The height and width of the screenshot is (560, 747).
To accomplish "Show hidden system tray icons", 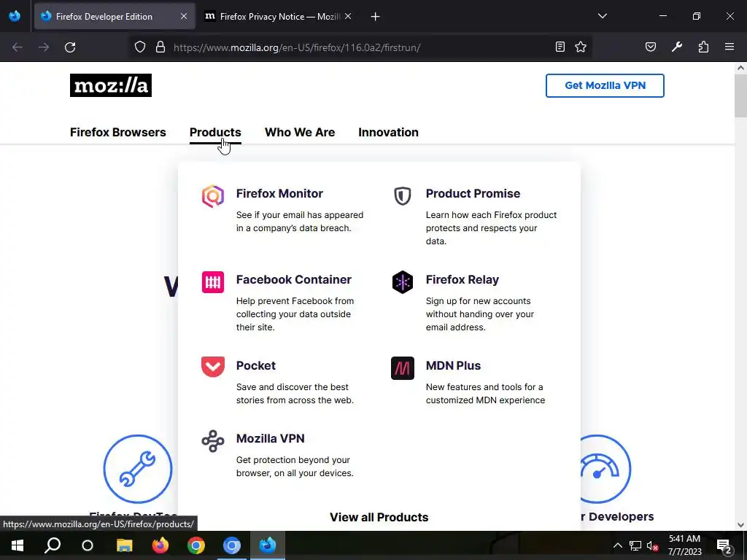I will (x=617, y=545).
